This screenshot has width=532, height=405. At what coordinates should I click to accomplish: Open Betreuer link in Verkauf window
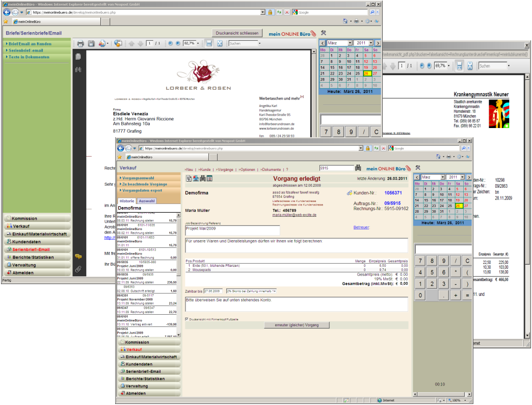361,227
